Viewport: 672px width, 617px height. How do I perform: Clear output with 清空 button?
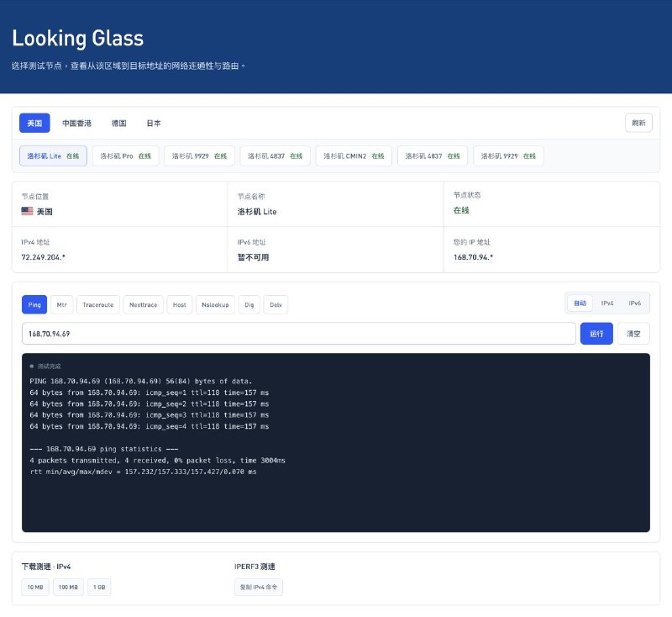tap(633, 334)
